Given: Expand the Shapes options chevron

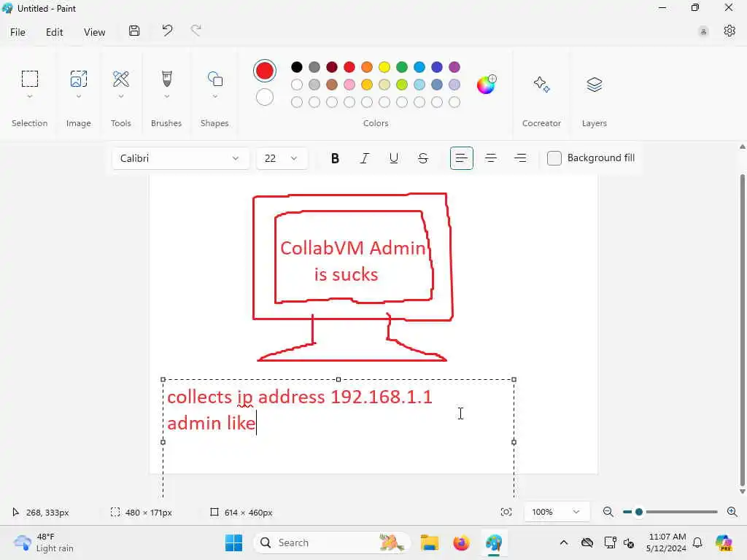Looking at the screenshot, I should [x=215, y=97].
